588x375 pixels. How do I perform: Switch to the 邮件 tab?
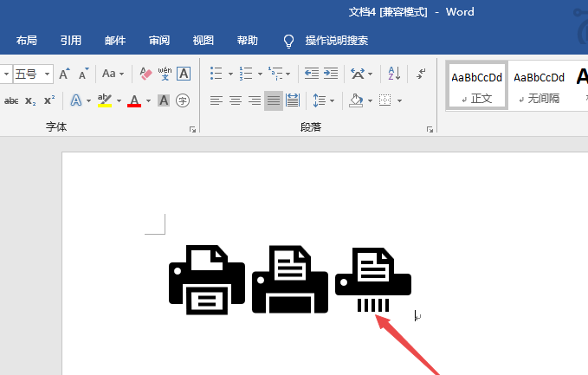coord(115,40)
